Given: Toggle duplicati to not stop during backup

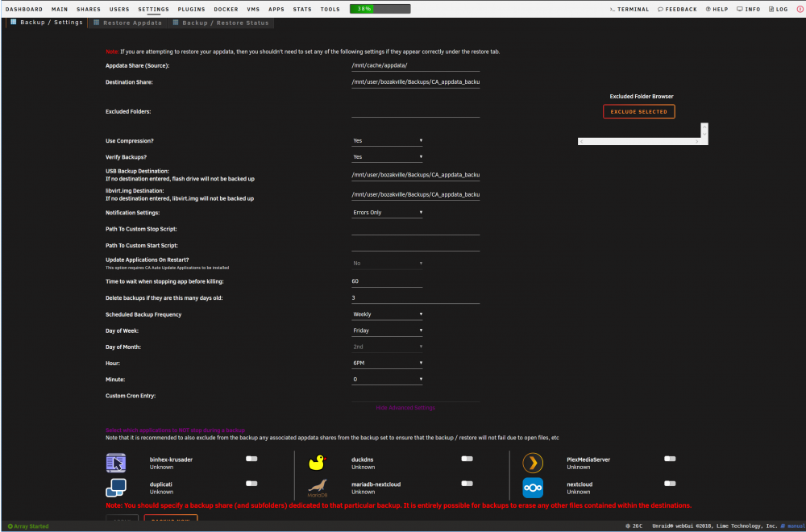Looking at the screenshot, I should tap(251, 483).
